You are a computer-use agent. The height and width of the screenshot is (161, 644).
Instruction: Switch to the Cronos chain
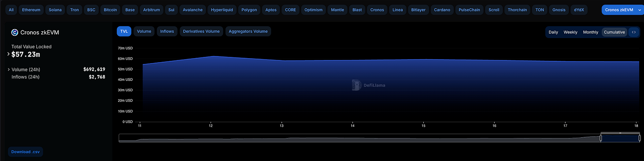(377, 10)
